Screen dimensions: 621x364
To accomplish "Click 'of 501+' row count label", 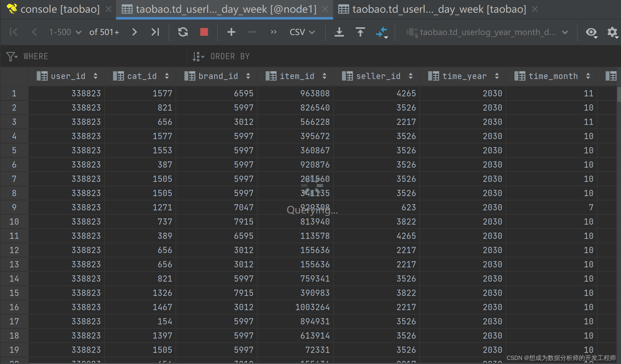I will coord(104,32).
